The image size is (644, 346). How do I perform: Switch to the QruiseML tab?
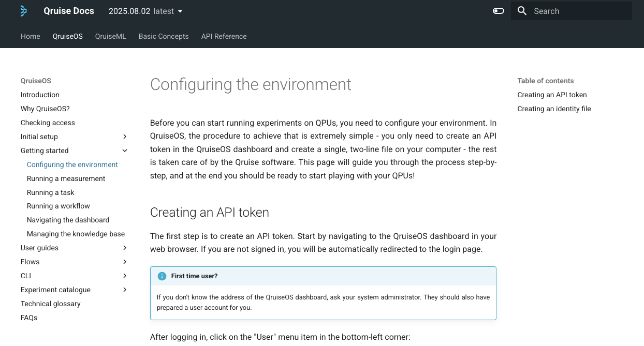pos(111,36)
